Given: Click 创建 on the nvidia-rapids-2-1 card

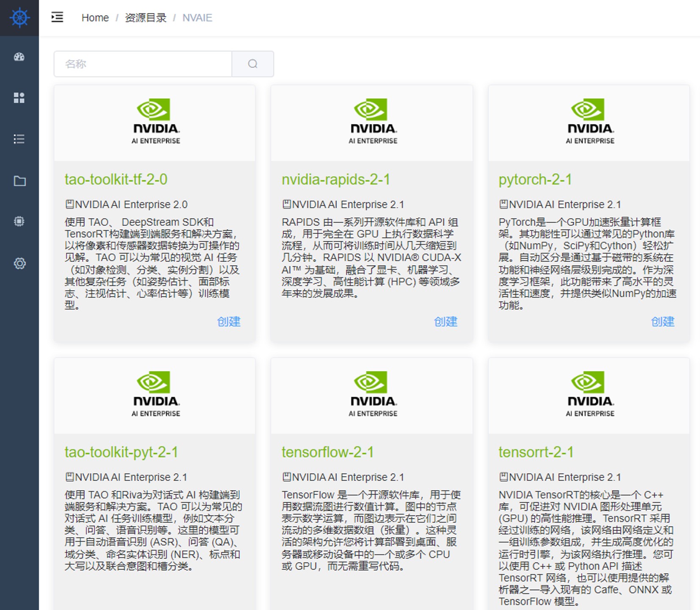Looking at the screenshot, I should click(x=445, y=322).
